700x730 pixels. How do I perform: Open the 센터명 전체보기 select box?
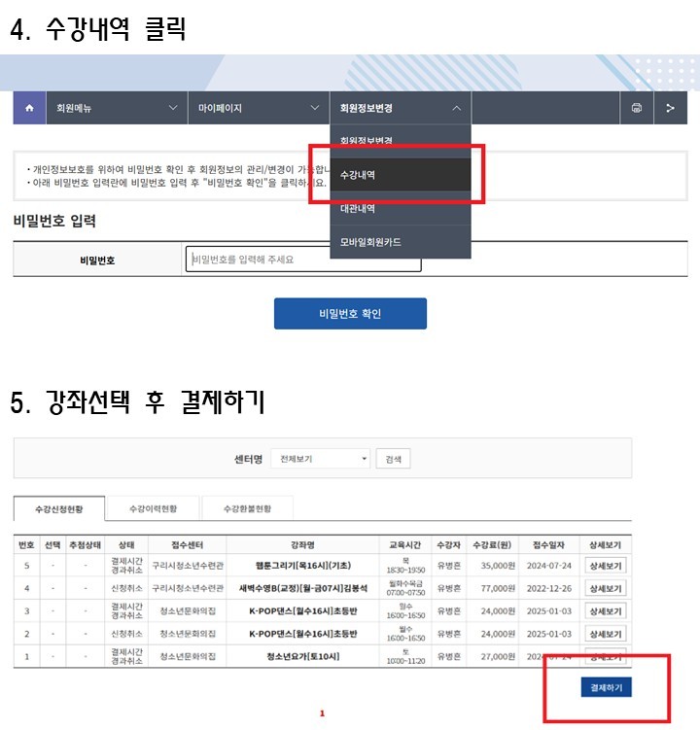click(x=320, y=459)
